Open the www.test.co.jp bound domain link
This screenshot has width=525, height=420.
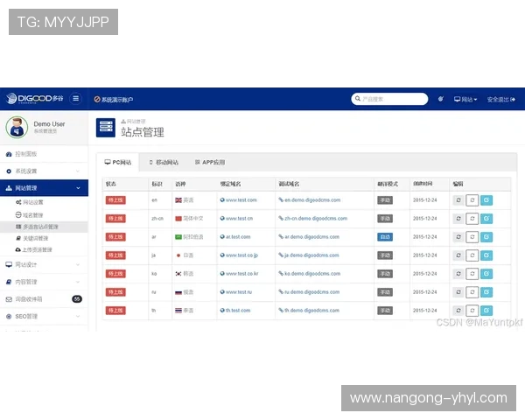pos(241,255)
